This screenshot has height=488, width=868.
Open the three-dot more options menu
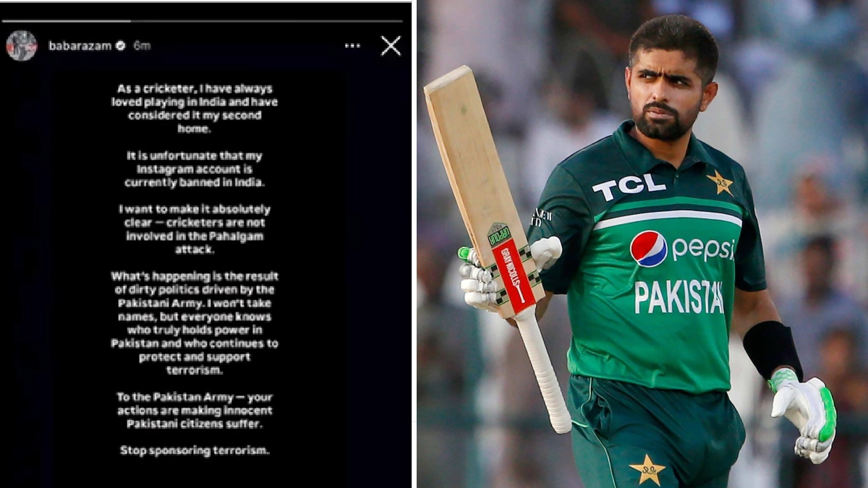pos(352,46)
